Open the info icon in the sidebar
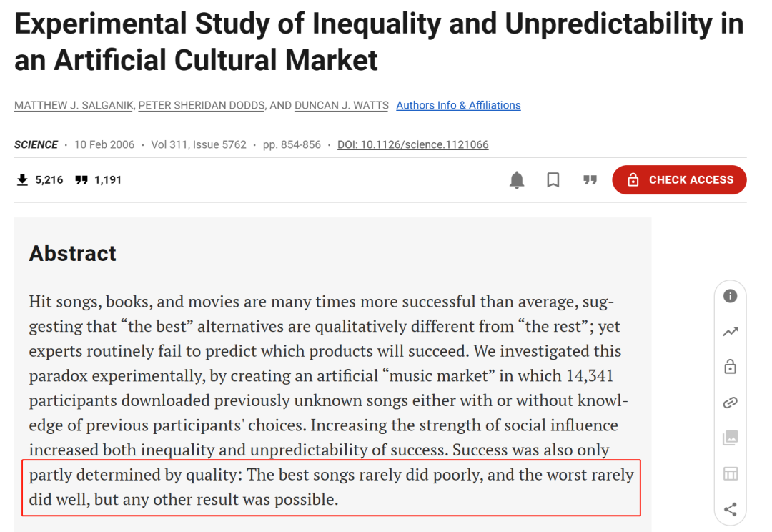Screen dimensions: 772x532 coord(730,296)
